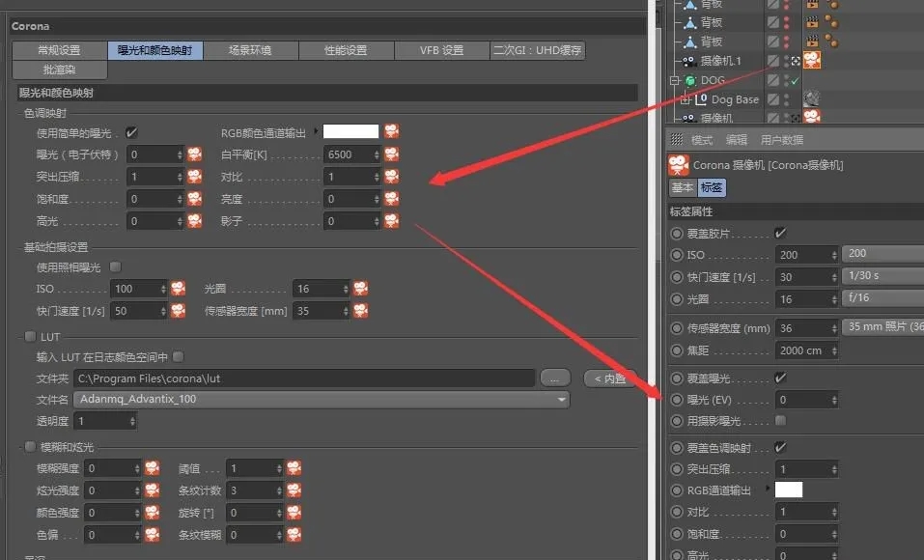
Task: Click the camera icon next to 条纹计数
Action: [294, 490]
